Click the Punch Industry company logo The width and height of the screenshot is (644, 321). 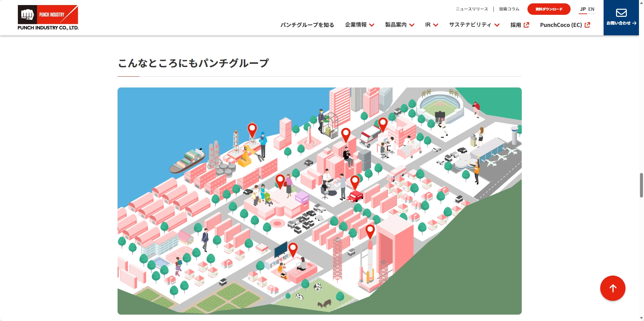(48, 17)
